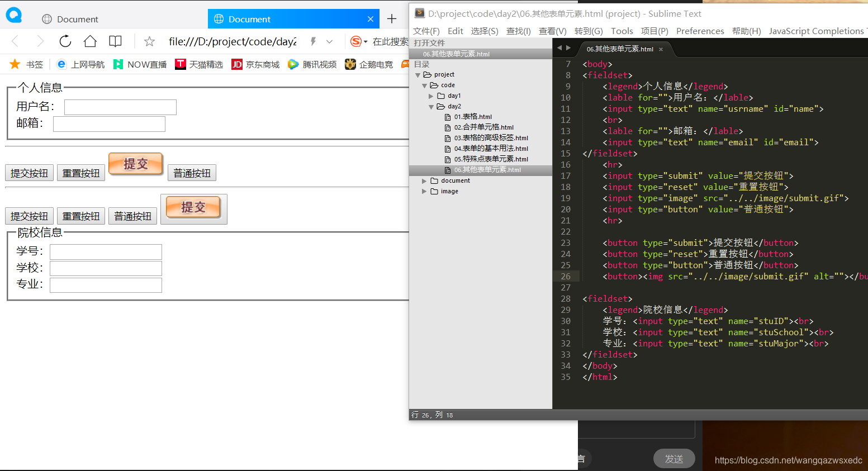Image resolution: width=868 pixels, height=471 pixels.
Task: Open the 京东商城 bookmark
Action: pos(255,64)
